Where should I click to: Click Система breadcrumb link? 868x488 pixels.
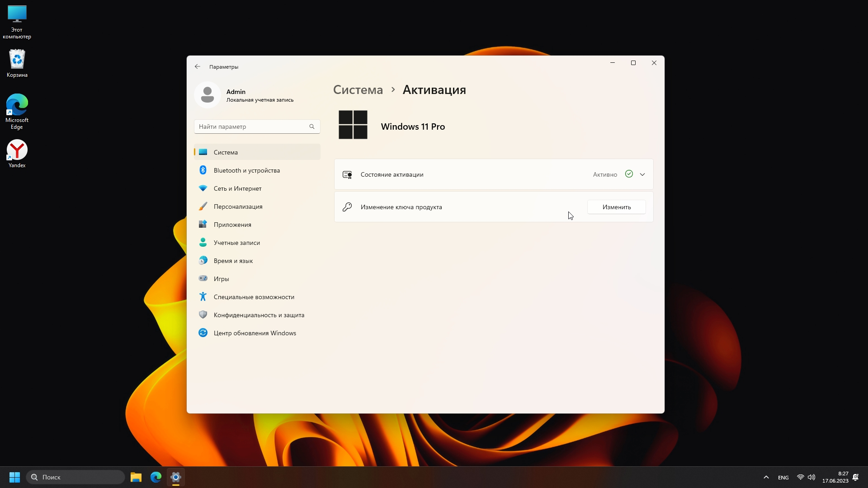pyautogui.click(x=358, y=90)
